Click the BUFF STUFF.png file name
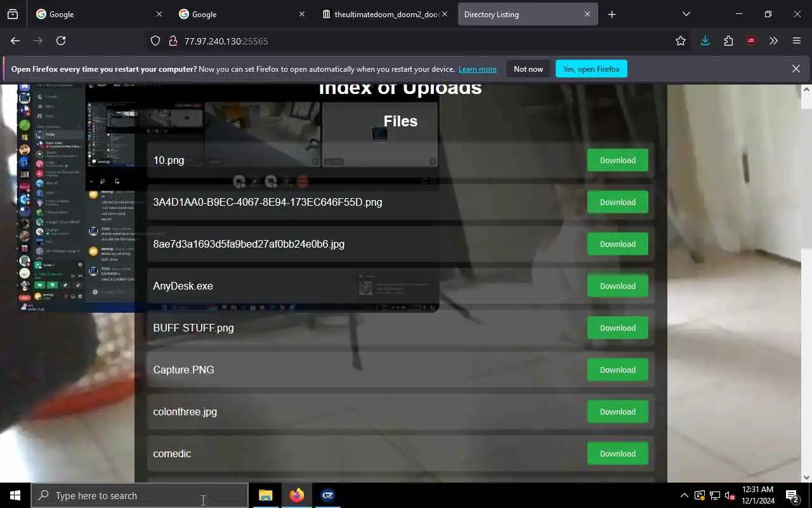Viewport: 812px width, 508px height. 193,328
